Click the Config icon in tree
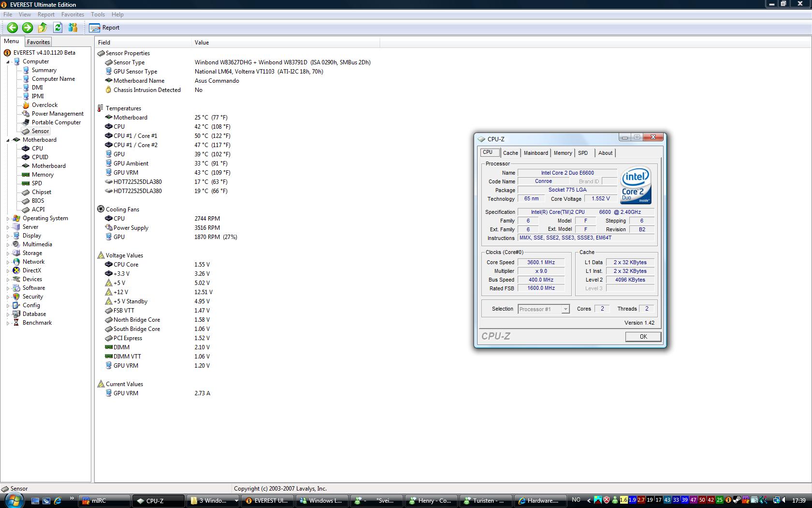This screenshot has width=812, height=508. pyautogui.click(x=16, y=305)
